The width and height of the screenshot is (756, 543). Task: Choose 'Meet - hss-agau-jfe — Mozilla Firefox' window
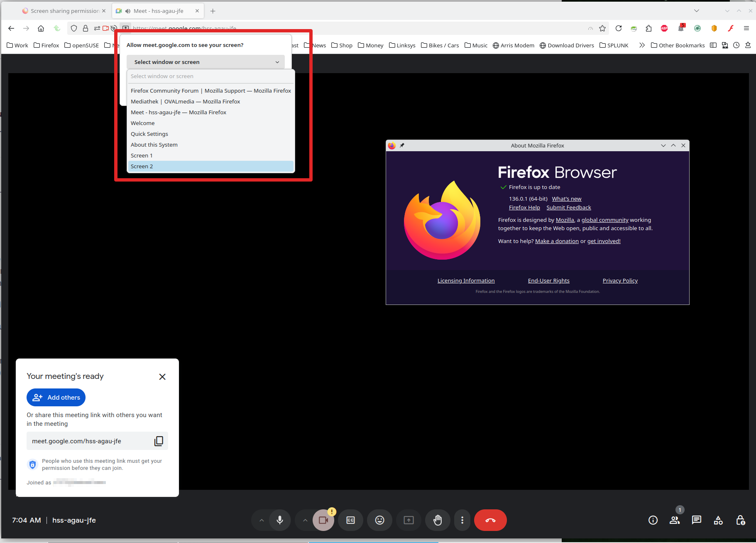[x=211, y=112]
